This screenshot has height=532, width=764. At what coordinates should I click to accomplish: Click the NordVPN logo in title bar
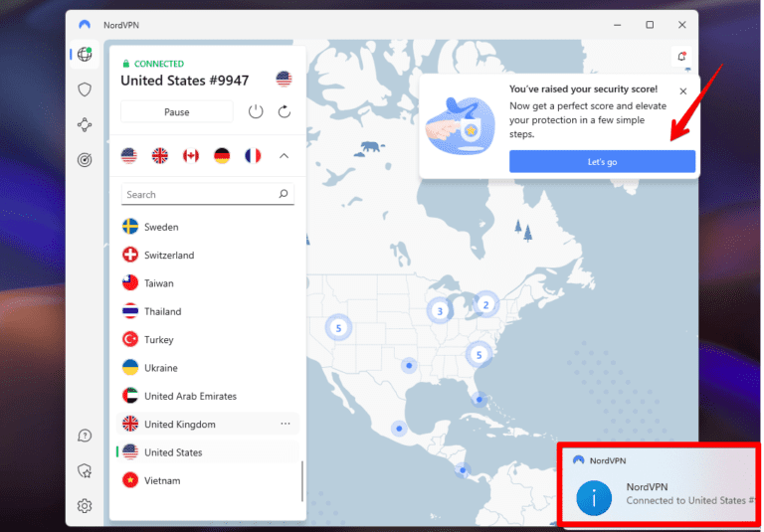pos(85,25)
